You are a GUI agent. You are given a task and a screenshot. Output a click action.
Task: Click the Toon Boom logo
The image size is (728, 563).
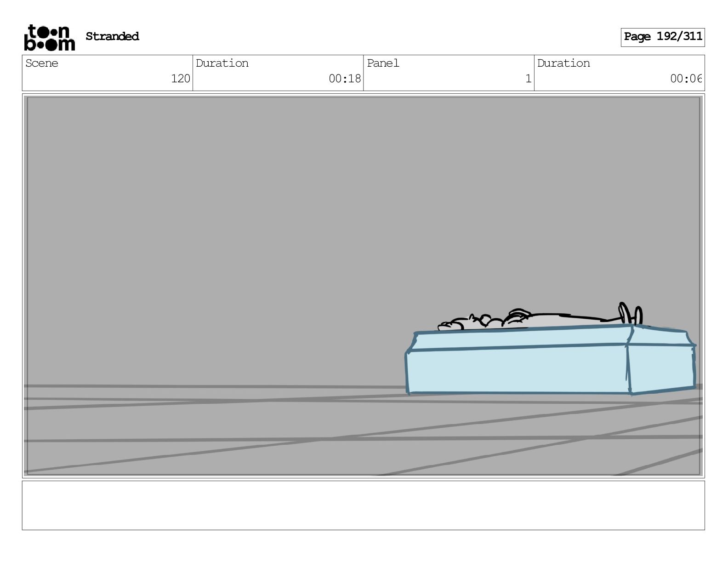click(x=49, y=37)
